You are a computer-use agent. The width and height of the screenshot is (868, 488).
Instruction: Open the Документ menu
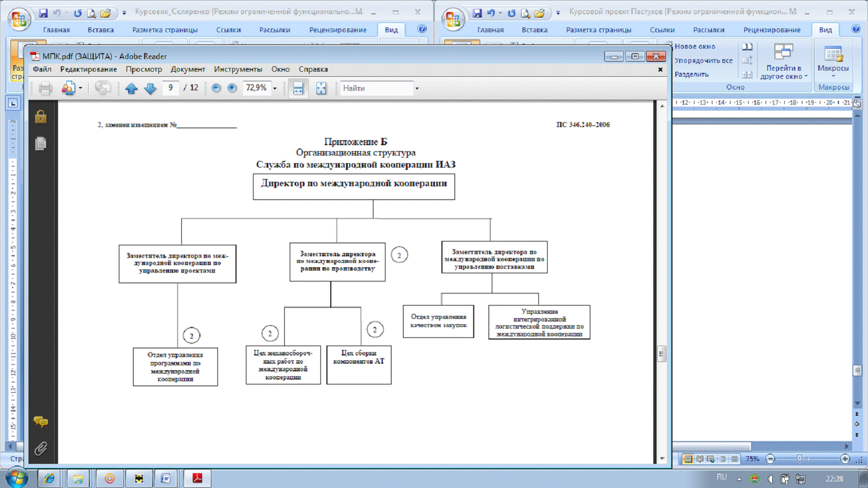tap(187, 70)
